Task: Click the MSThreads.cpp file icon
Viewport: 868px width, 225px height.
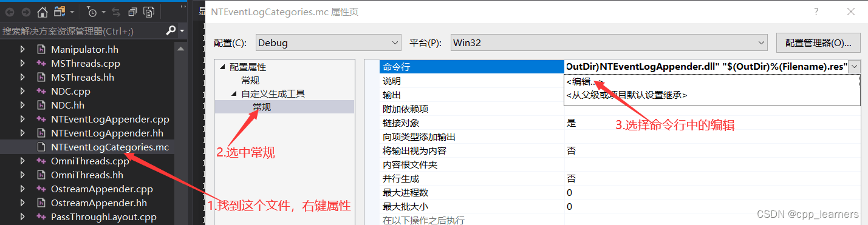Action: pos(41,63)
